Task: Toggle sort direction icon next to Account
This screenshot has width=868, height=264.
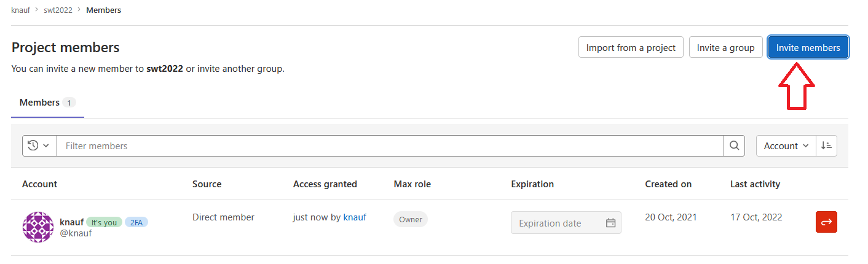Action: click(826, 146)
